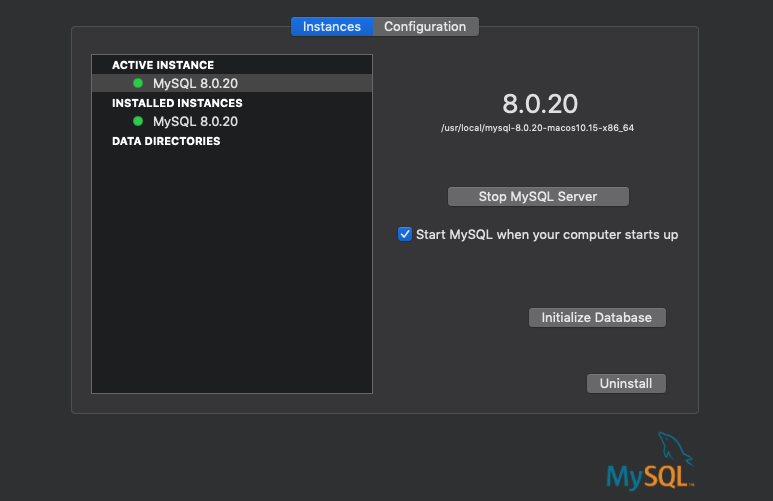Uncheck Start MySQL when your computer starts up
The height and width of the screenshot is (501, 773).
(405, 234)
